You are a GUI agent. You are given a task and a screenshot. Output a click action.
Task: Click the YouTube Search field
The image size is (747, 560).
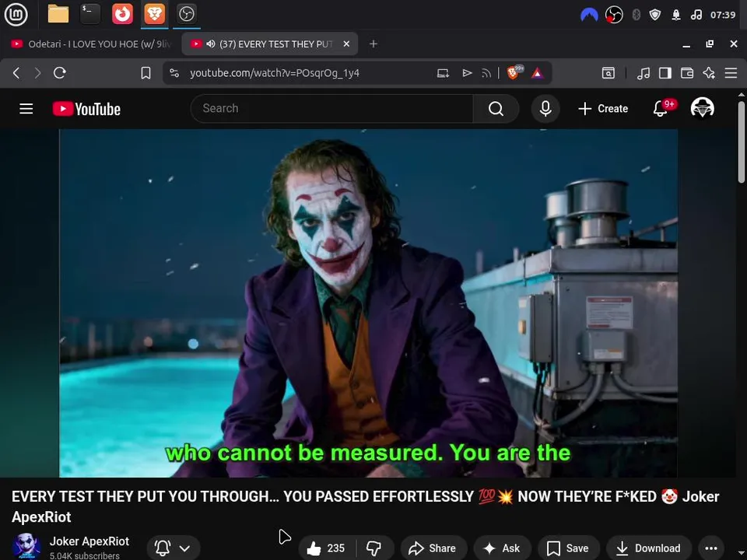point(332,109)
